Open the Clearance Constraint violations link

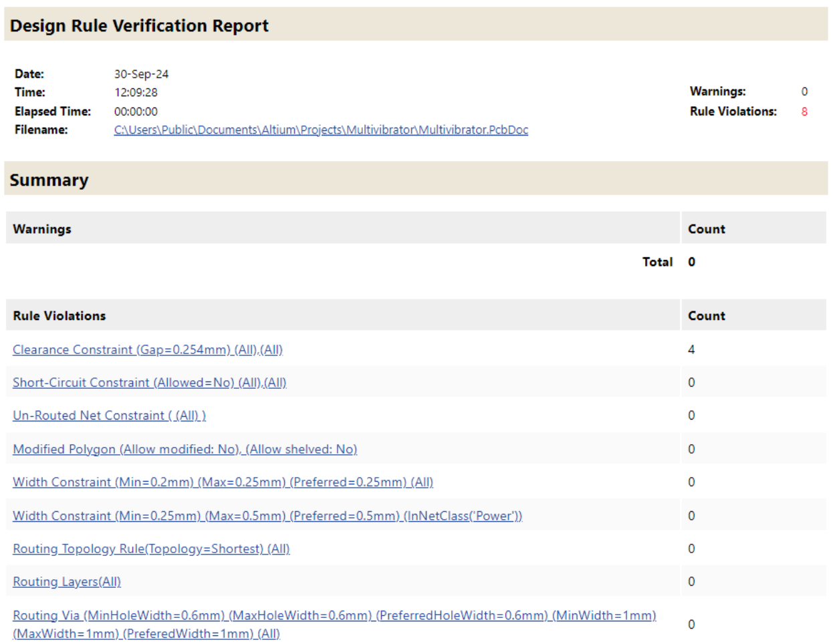(x=147, y=349)
